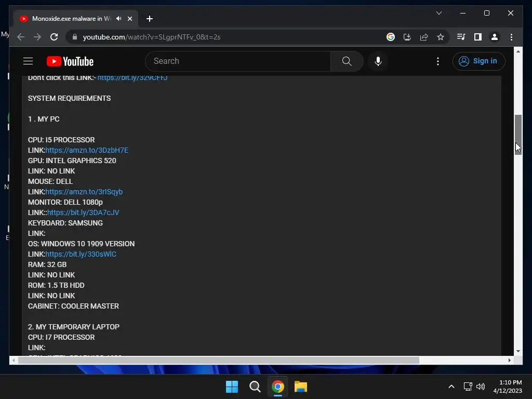Show hidden tray icons chevron

[451, 387]
